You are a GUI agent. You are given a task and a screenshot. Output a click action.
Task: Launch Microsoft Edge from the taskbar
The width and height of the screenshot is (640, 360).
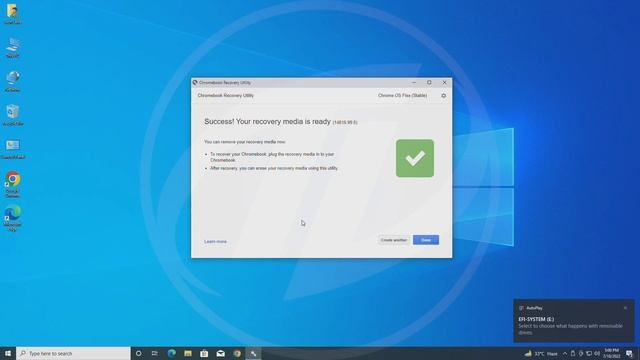tap(171, 353)
